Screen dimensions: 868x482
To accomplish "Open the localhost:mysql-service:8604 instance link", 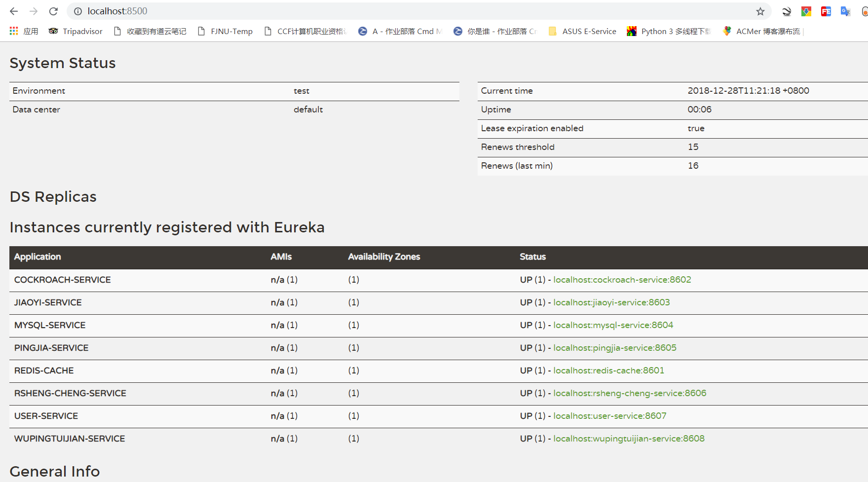I will 613,325.
